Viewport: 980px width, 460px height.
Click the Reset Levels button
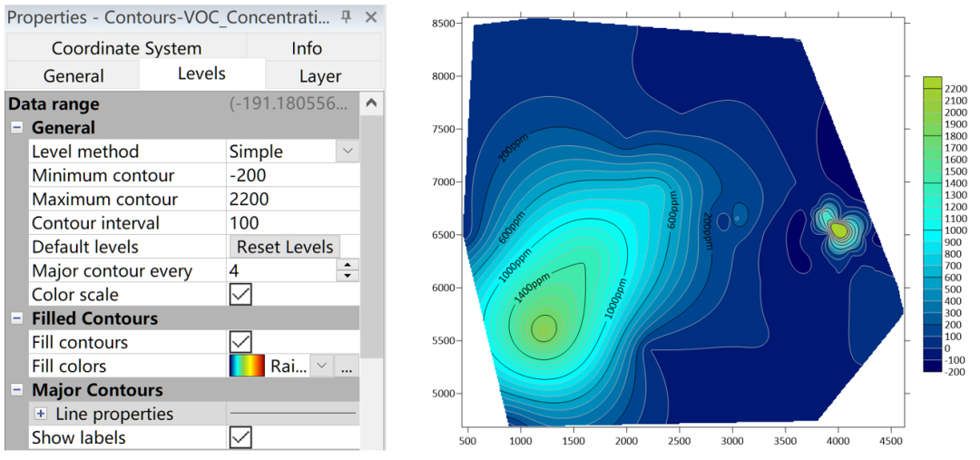(x=285, y=247)
